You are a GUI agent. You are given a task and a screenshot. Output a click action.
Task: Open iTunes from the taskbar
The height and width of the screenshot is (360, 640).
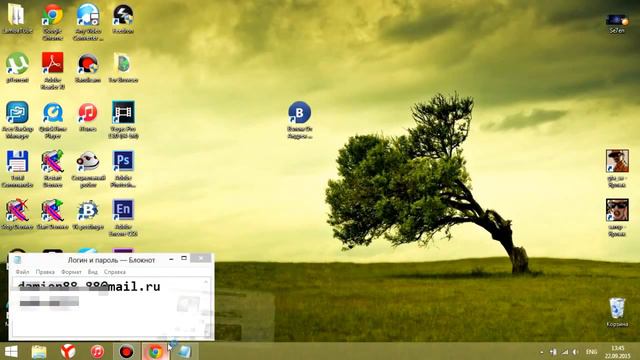(x=97, y=351)
